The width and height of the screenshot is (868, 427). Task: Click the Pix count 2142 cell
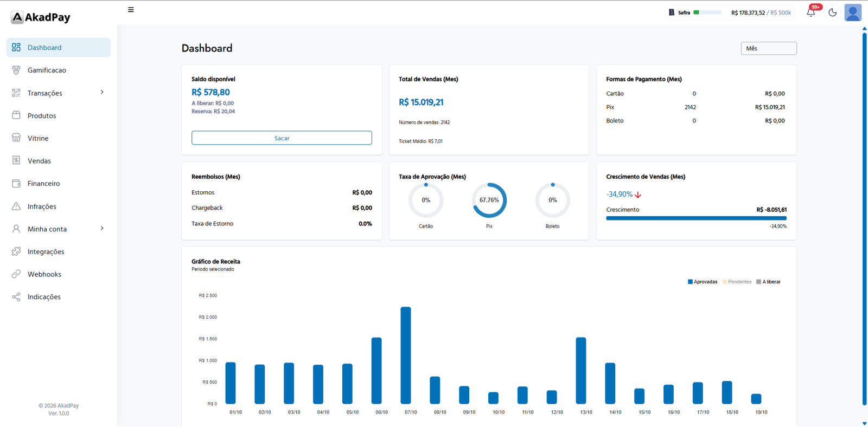point(690,107)
